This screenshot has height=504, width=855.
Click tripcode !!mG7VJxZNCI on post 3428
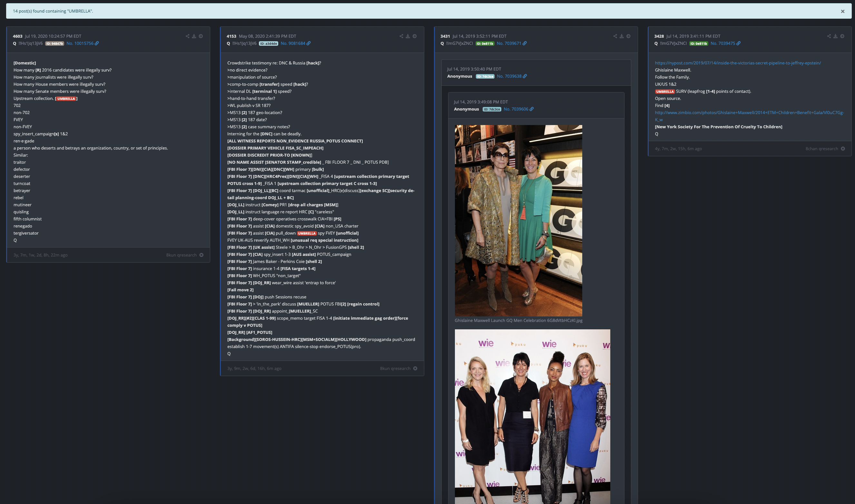point(673,43)
